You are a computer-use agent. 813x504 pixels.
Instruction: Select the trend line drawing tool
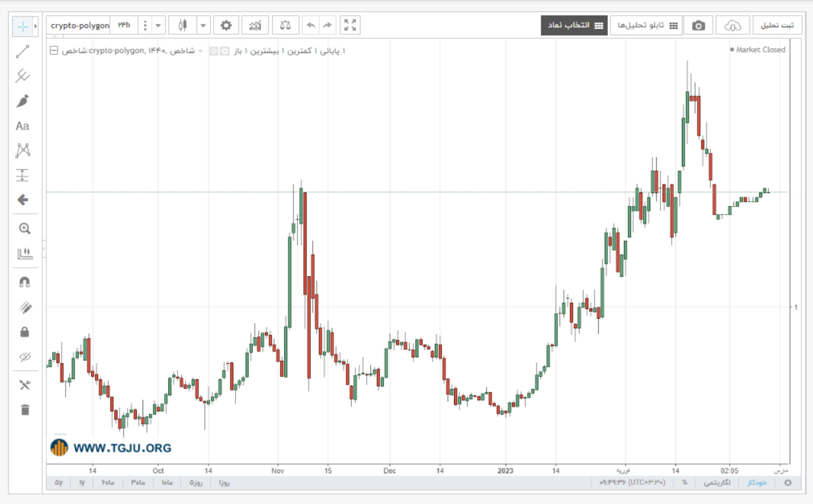click(23, 51)
